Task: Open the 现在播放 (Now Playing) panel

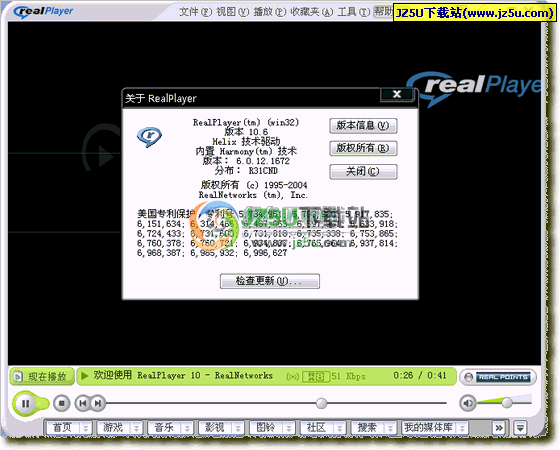Action: (42, 376)
